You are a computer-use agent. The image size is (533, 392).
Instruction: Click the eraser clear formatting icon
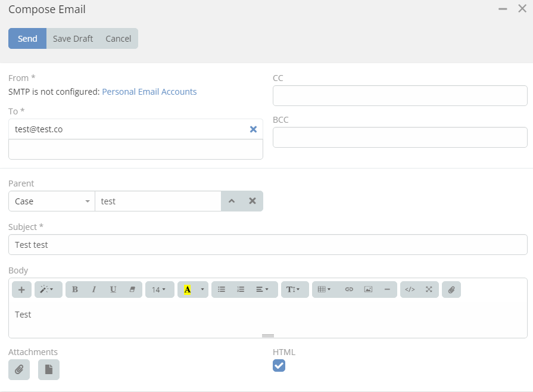(x=132, y=290)
